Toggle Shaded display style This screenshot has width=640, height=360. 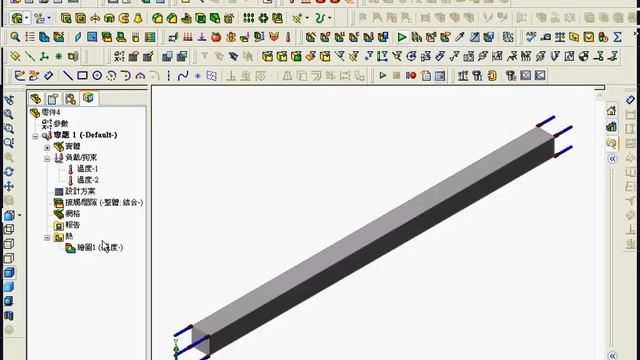pyautogui.click(x=9, y=287)
